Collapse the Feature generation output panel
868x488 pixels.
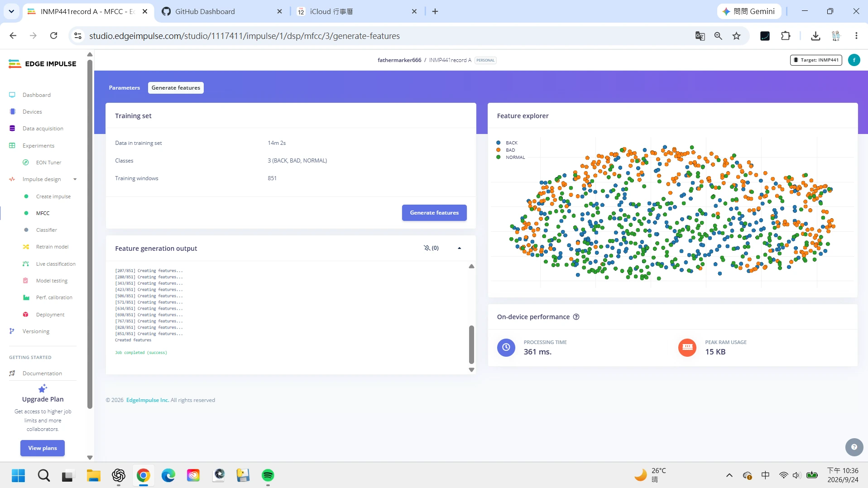point(460,248)
